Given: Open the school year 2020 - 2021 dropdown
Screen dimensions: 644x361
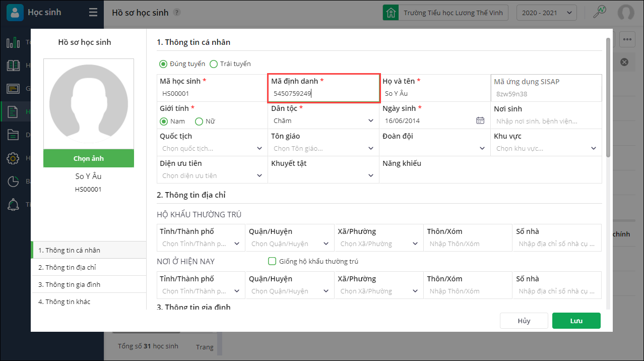Looking at the screenshot, I should coord(547,13).
